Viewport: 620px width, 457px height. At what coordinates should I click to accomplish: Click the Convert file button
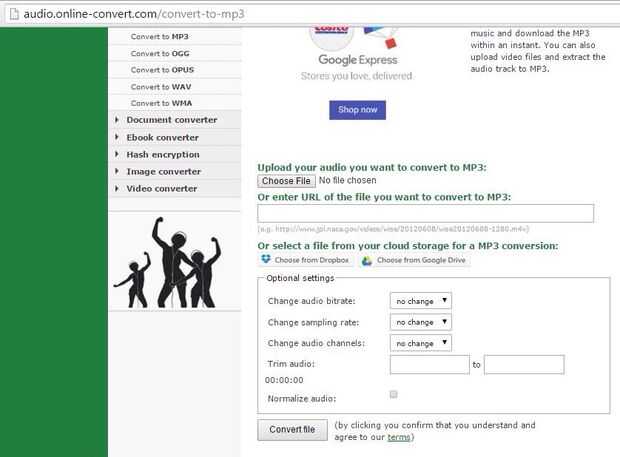coord(292,429)
